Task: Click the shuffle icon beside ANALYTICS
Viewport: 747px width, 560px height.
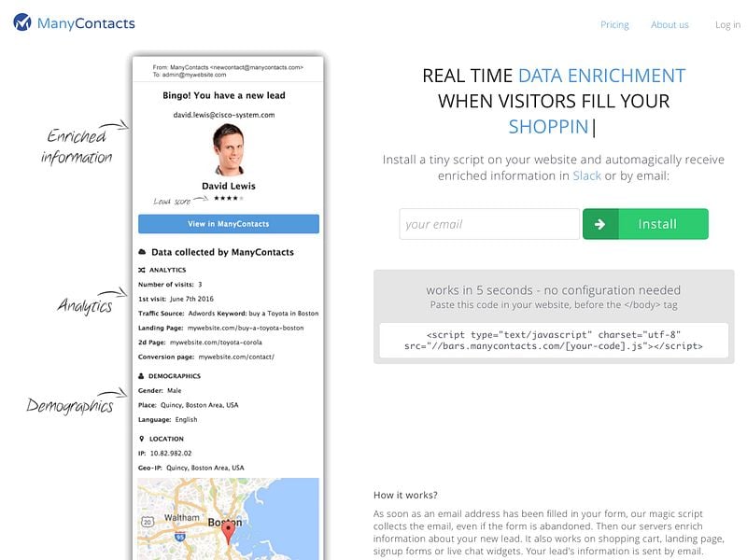Action: coord(142,270)
